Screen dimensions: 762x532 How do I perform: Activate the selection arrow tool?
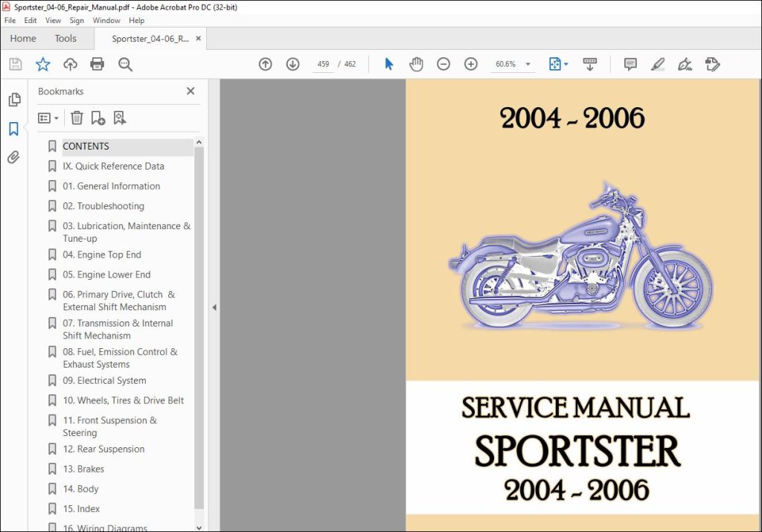(x=388, y=64)
